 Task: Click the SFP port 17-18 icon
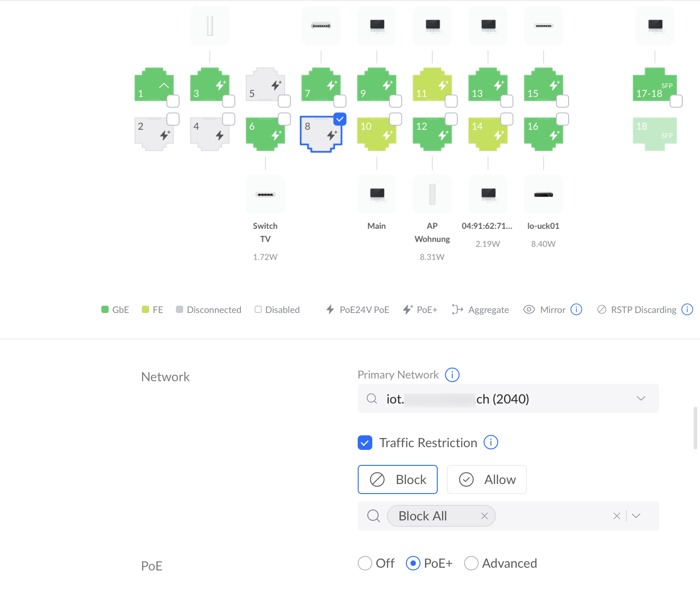[x=654, y=85]
